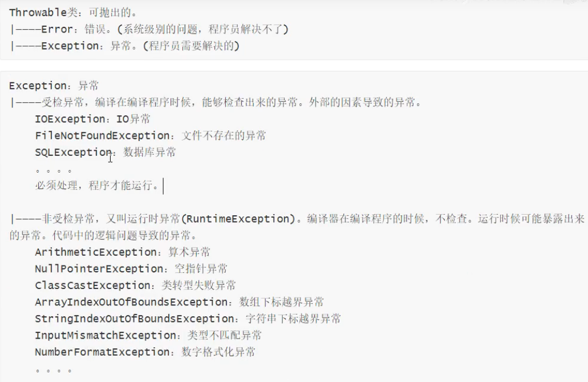The width and height of the screenshot is (588, 382).
Task: Place cursor on the Error line
Action: coord(149,29)
